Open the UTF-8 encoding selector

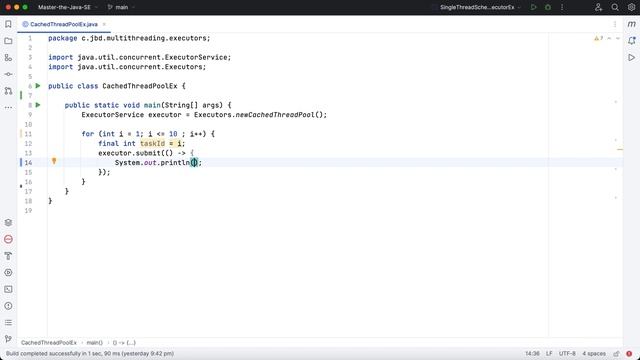pyautogui.click(x=567, y=353)
